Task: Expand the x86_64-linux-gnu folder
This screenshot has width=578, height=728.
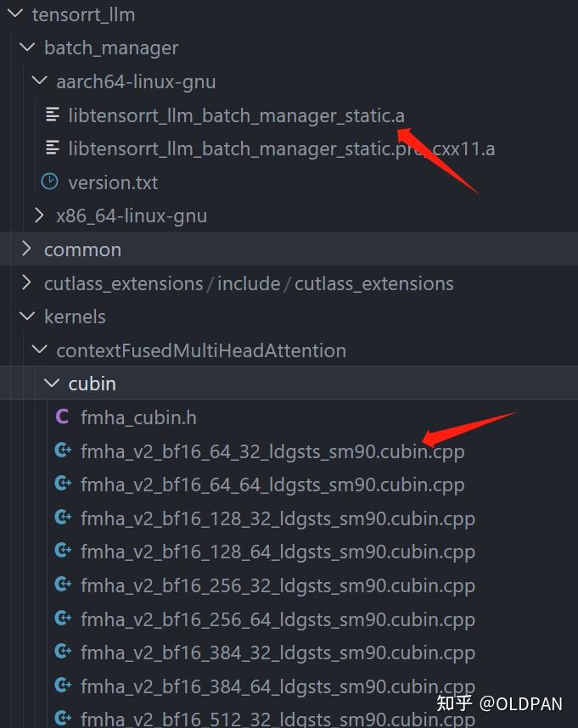Action: pyautogui.click(x=39, y=216)
